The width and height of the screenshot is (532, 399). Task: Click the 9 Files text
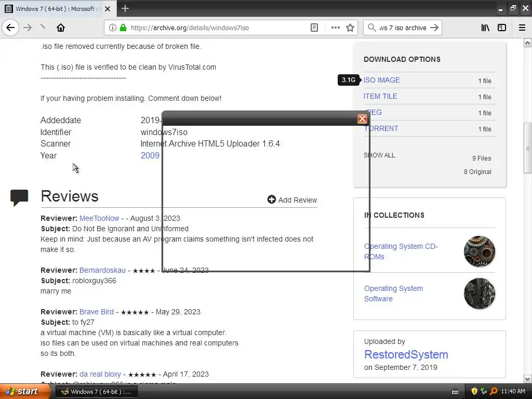coord(482,158)
